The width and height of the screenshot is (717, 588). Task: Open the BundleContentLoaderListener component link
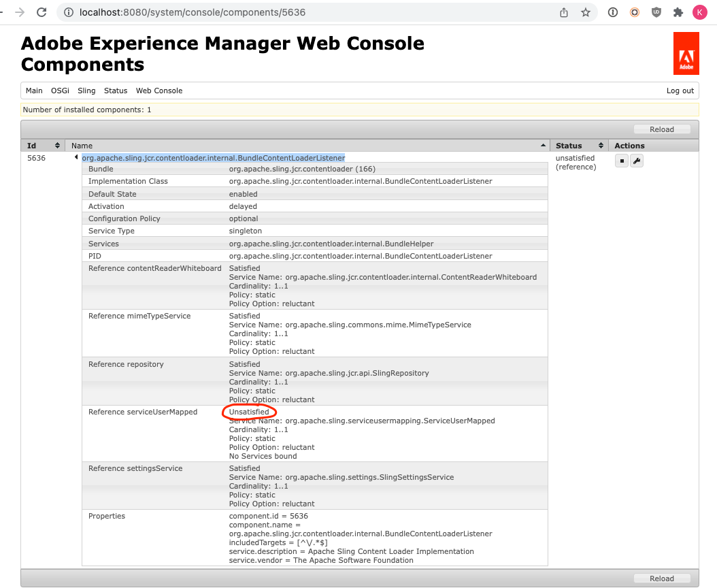point(213,158)
